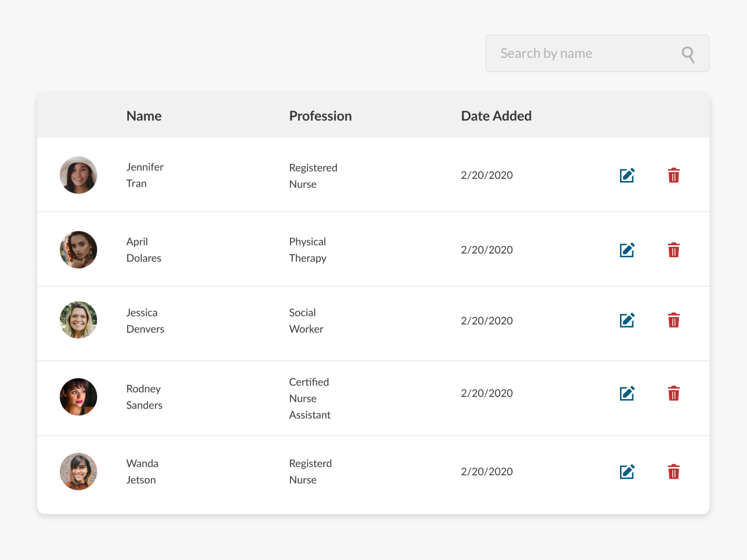Open April Dolares' profile picture
Viewport: 747px width, 560px height.
click(78, 250)
